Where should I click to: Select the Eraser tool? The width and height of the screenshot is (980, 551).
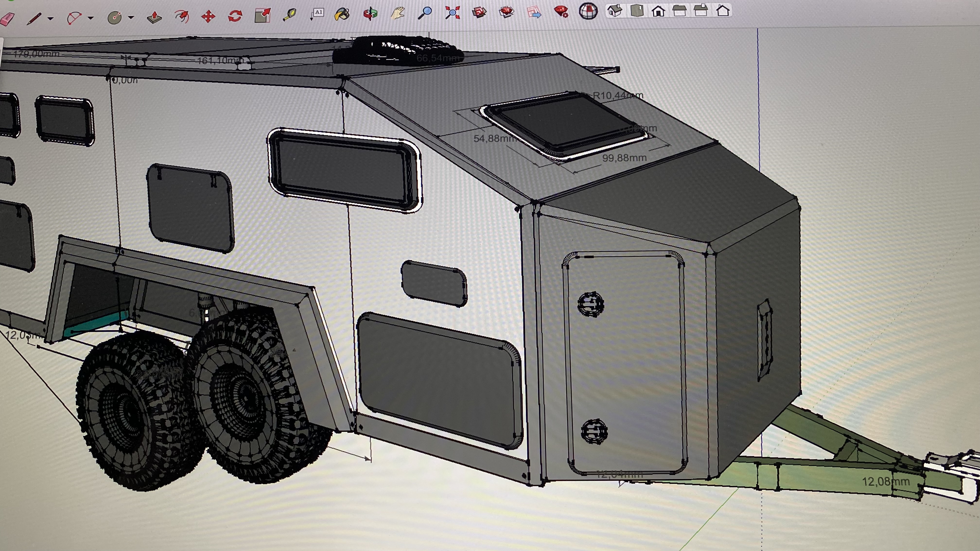[7, 19]
